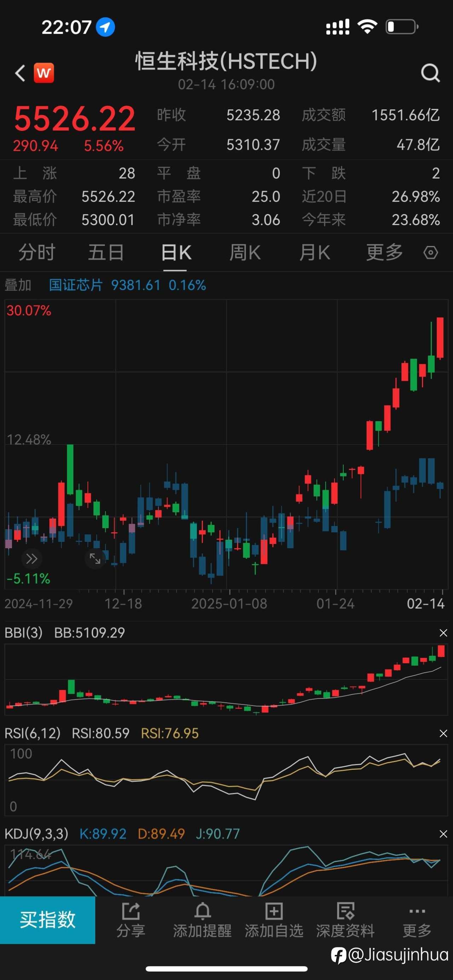Tap the orange RSI:76.95 value

pyautogui.click(x=170, y=733)
